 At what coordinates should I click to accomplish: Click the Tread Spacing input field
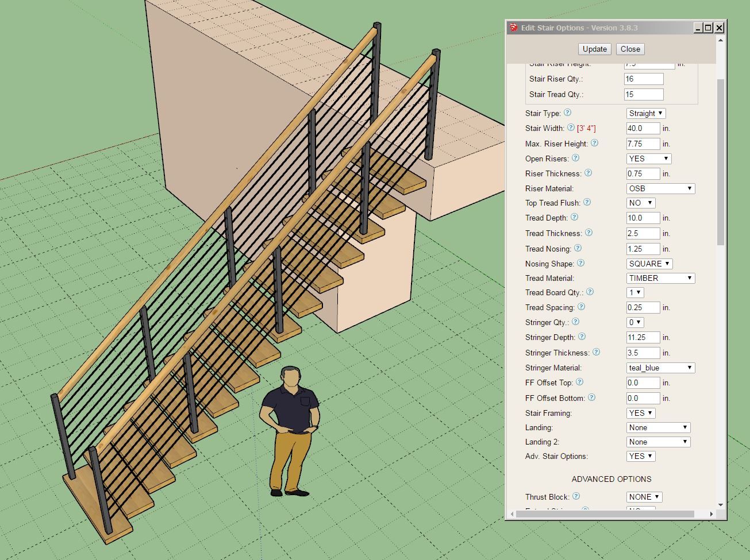coord(643,307)
